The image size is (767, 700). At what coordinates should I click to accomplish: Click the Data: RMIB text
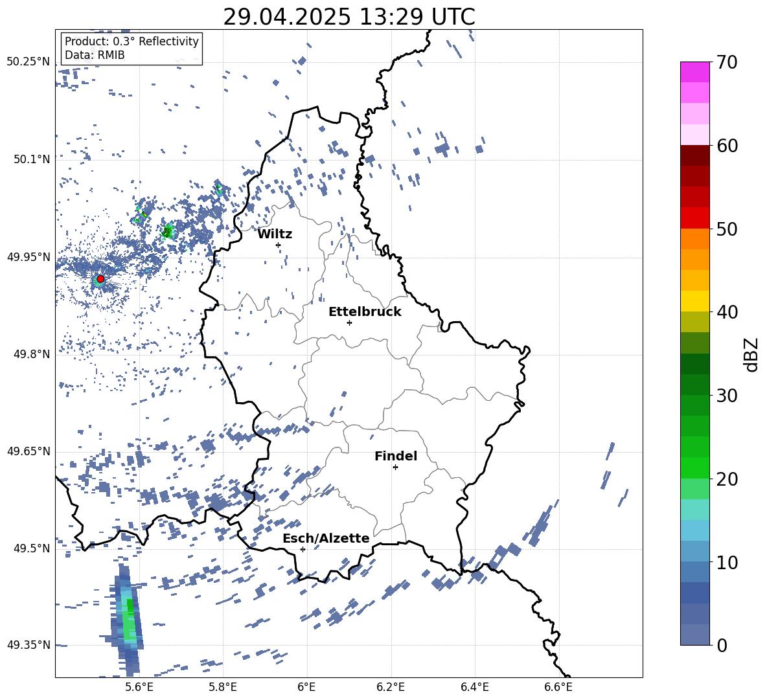point(95,55)
